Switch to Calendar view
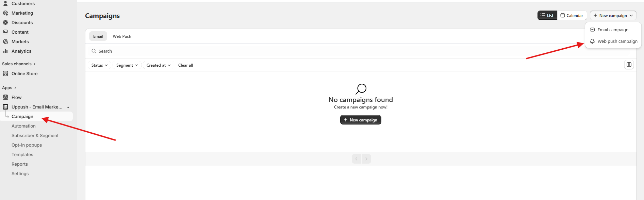Viewport: 644px width, 200px height. point(572,16)
